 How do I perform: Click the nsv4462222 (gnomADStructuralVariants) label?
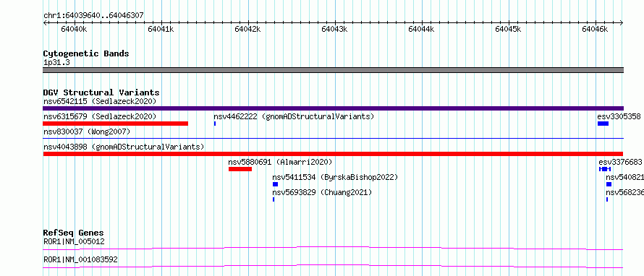[x=294, y=116]
